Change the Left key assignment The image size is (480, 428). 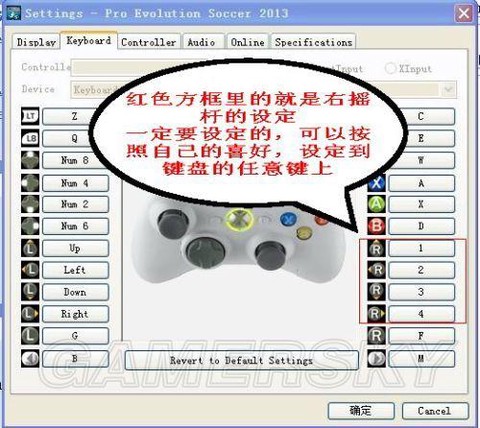coord(75,270)
